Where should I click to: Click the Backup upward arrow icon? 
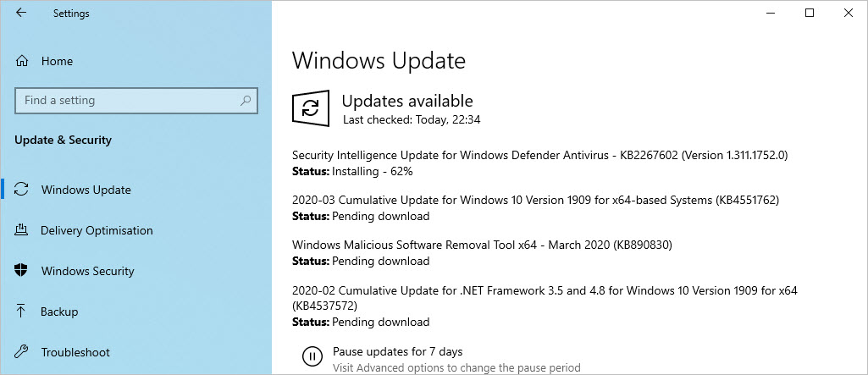[21, 312]
